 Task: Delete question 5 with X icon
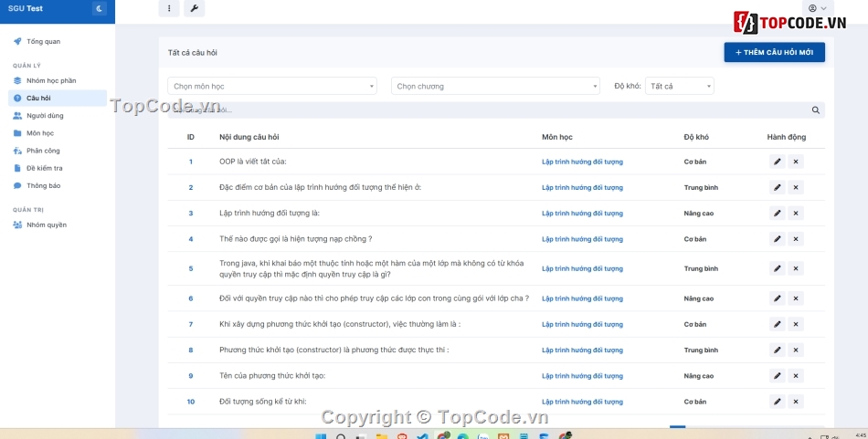pos(796,268)
